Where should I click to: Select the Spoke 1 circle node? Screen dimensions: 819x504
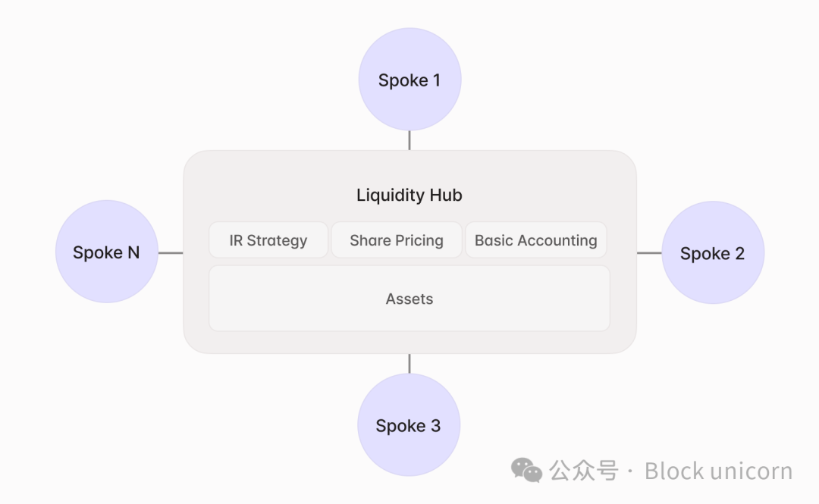click(x=409, y=80)
